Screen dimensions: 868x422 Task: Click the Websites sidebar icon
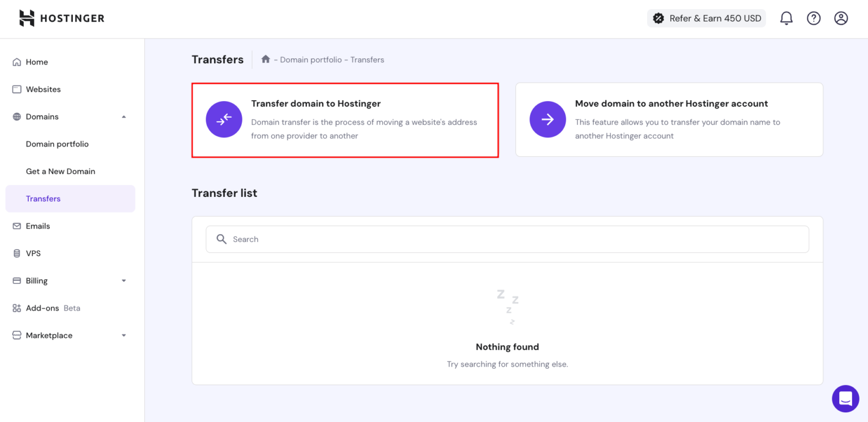tap(16, 89)
